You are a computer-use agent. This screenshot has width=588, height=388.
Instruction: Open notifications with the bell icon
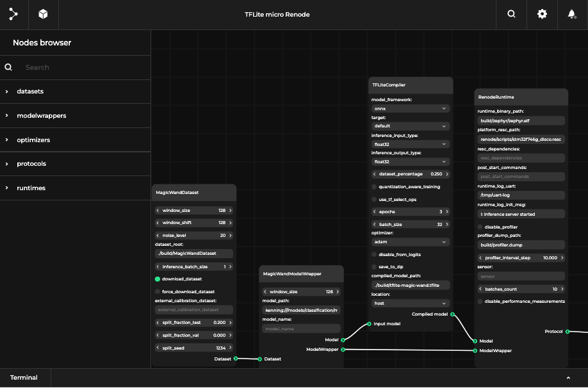[571, 13]
